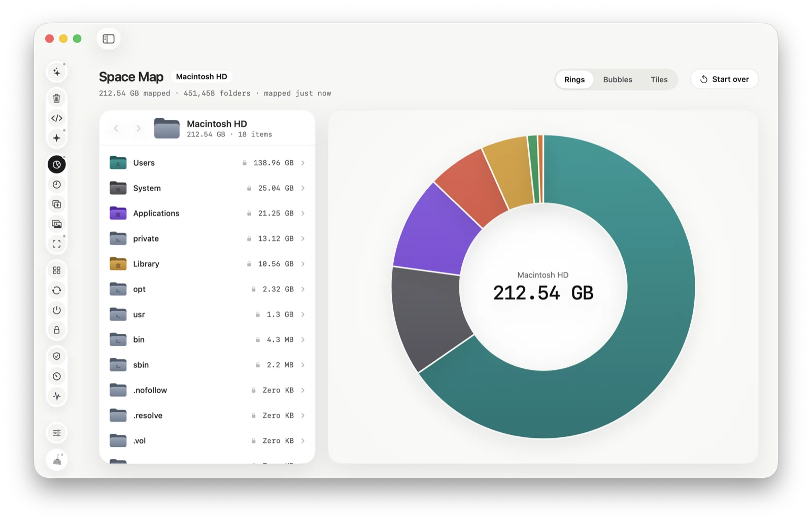
Task: Open the code brackets developer tool
Action: pyautogui.click(x=57, y=118)
